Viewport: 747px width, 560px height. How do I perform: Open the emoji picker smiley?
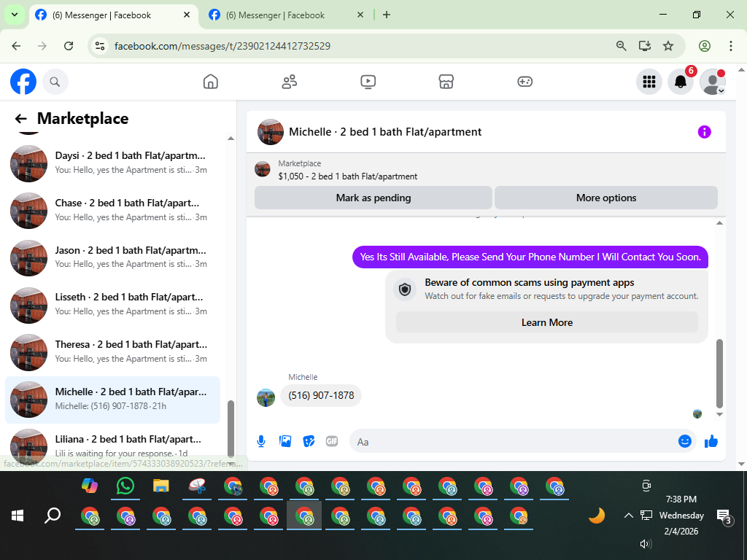[x=684, y=441]
